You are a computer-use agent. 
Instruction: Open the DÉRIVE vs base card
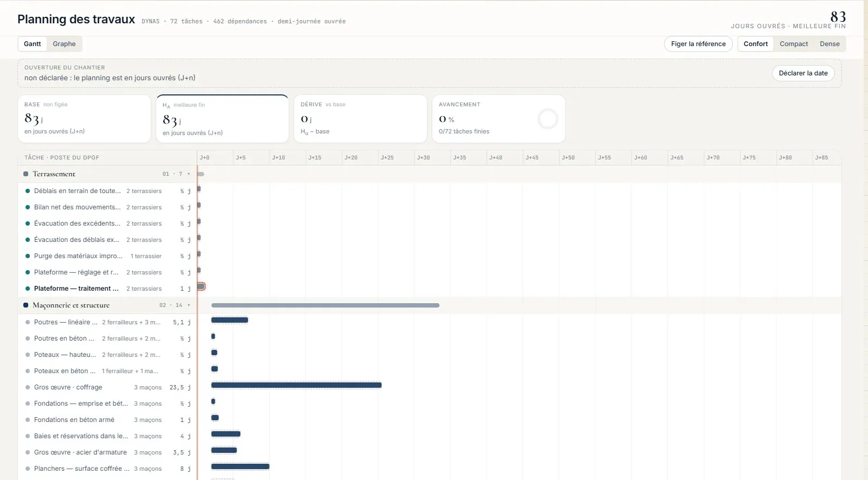click(x=360, y=119)
